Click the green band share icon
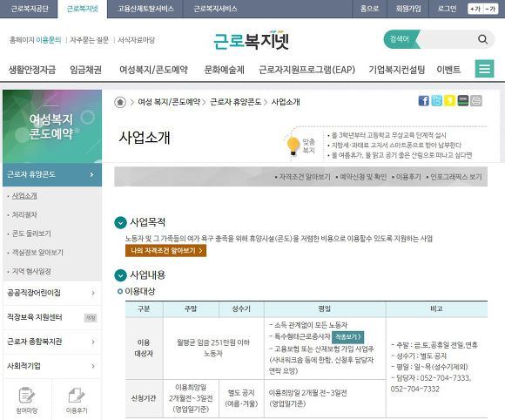The image size is (505, 420). [x=463, y=101]
